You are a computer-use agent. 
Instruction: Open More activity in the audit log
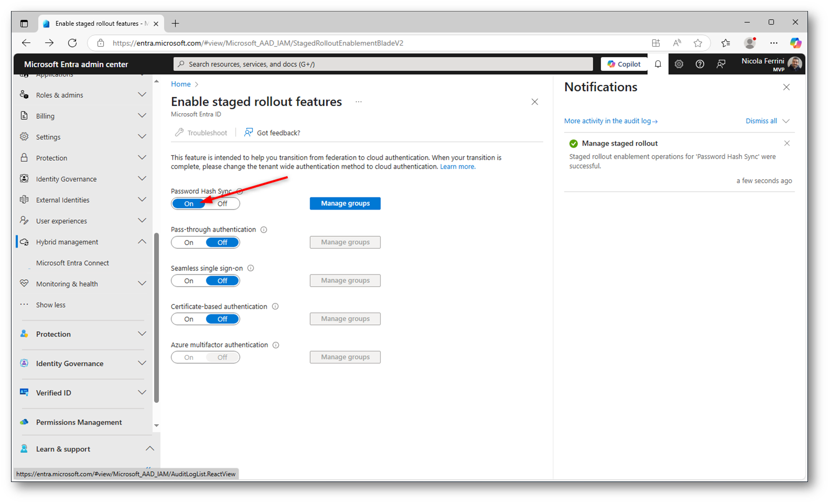pyautogui.click(x=610, y=121)
